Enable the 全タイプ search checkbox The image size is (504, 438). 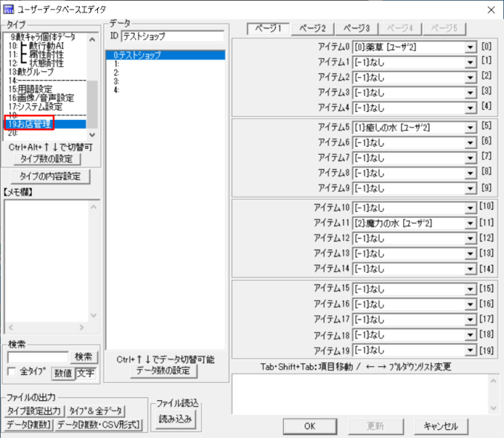point(11,372)
